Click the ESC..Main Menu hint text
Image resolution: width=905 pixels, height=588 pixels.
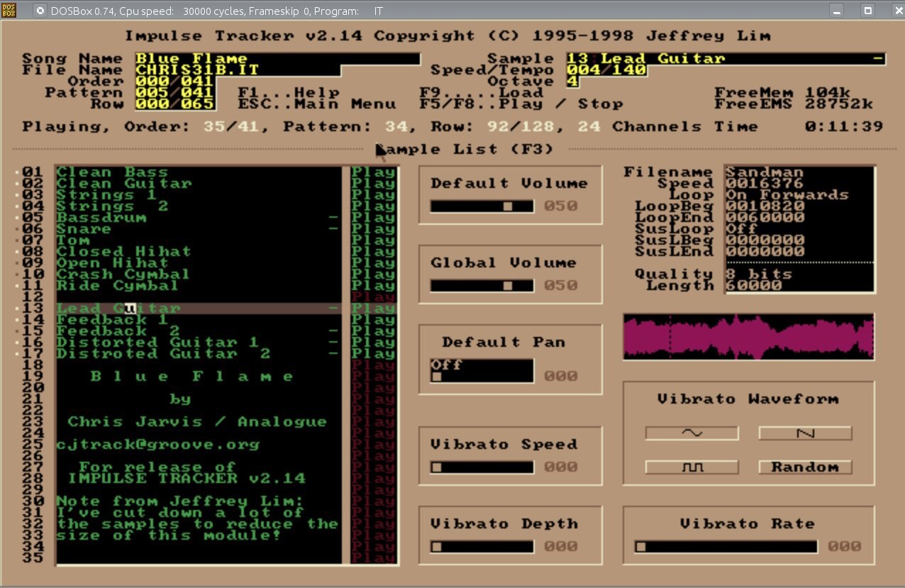pos(317,104)
